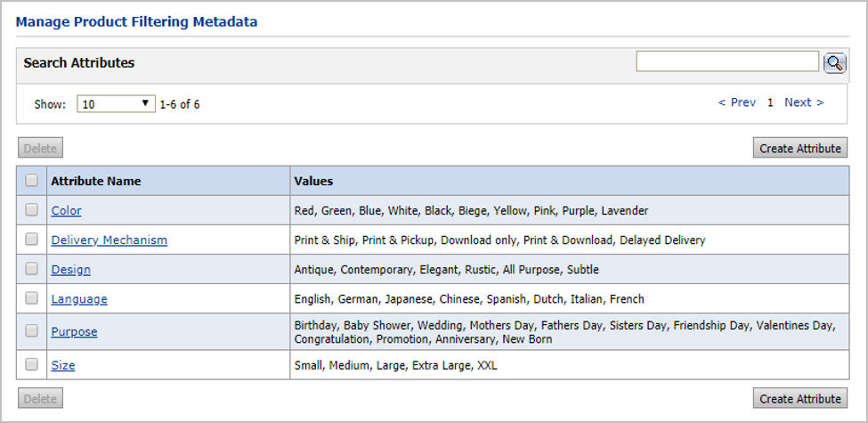Toggle the select-all header checkbox
Image resolution: width=868 pixels, height=423 pixels.
click(x=32, y=181)
